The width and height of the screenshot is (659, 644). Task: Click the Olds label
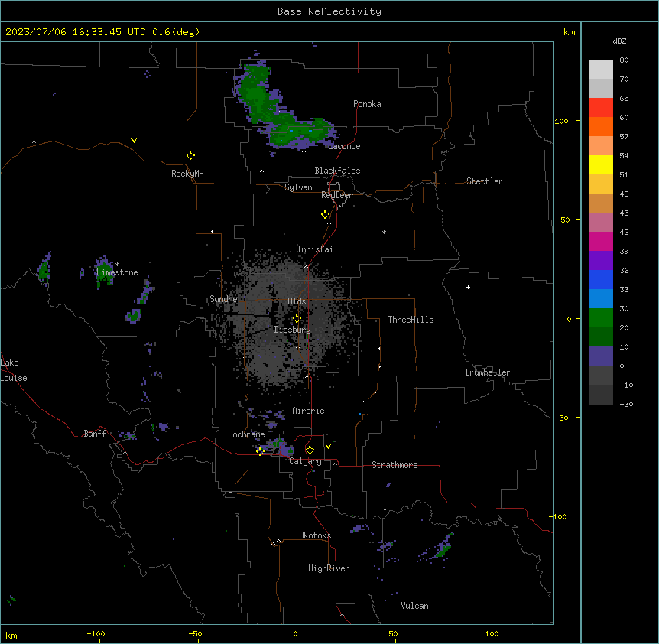pos(297,301)
